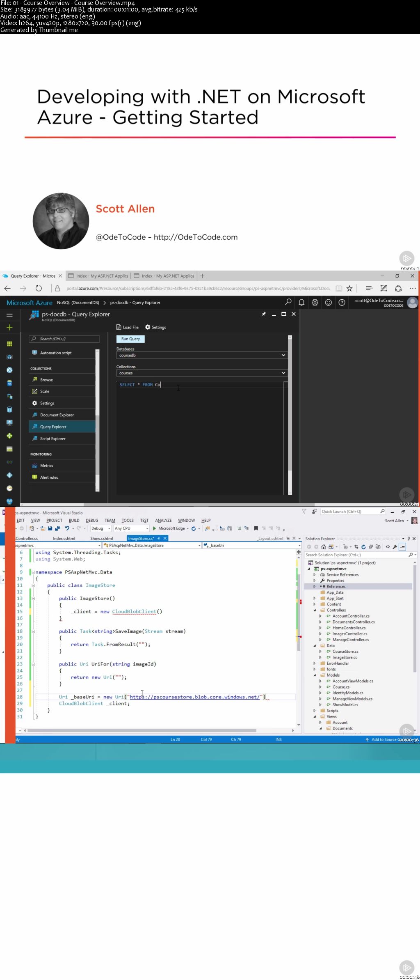Open the PSAspNetMvc.Data.ImageStore type dropdown
Image resolution: width=420 pixels, height=980 pixels.
tap(152, 545)
